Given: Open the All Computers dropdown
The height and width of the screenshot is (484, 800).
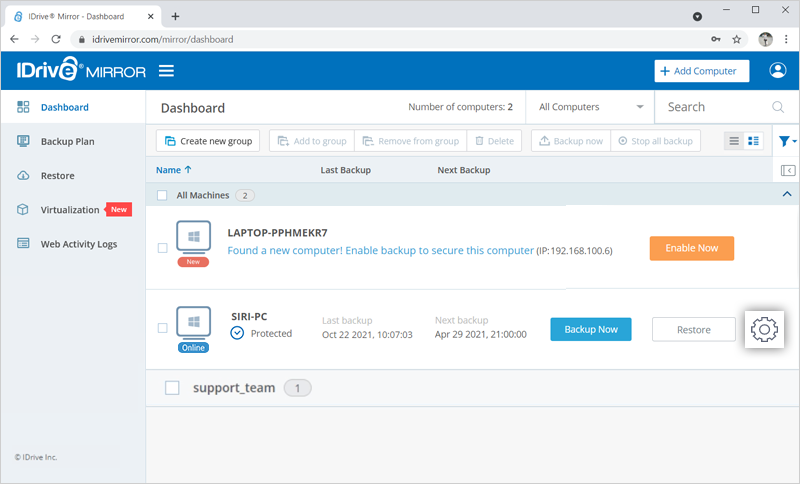Looking at the screenshot, I should [x=591, y=107].
